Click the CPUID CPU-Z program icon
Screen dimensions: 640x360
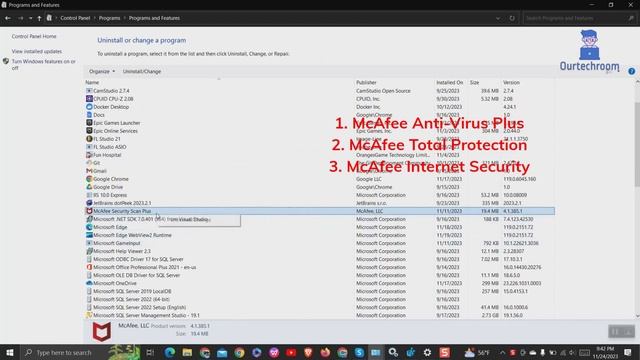(x=89, y=99)
